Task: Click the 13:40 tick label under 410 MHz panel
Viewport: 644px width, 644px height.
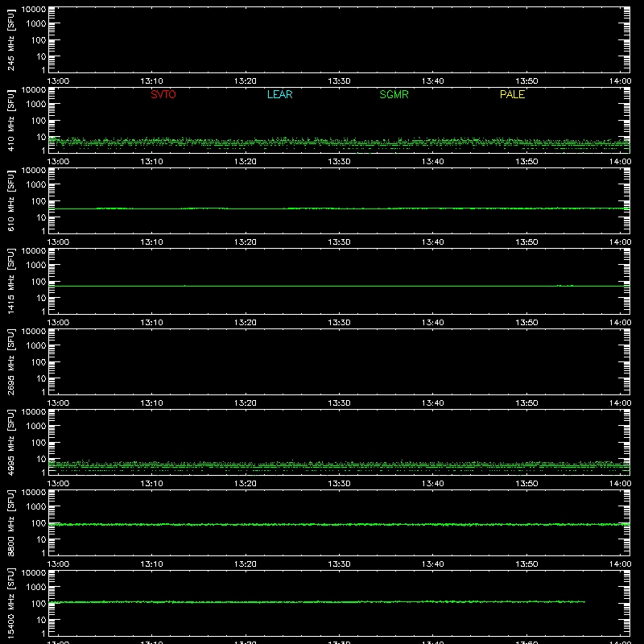Action: (x=433, y=162)
